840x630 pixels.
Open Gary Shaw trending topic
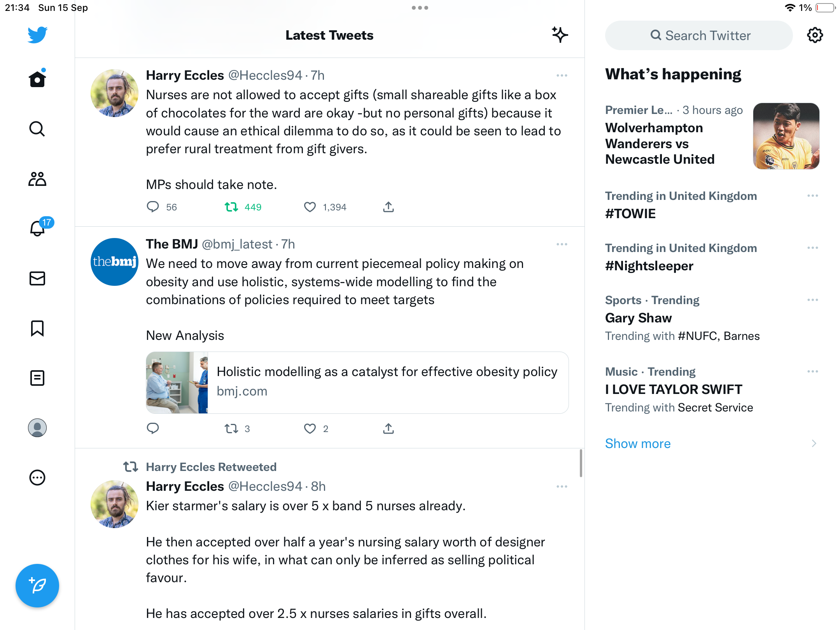point(638,318)
